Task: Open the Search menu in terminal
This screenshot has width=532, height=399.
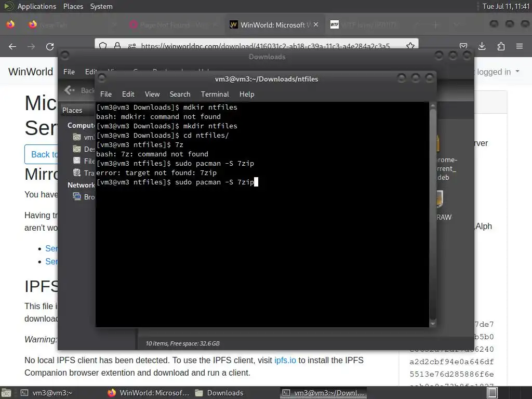Action: [x=180, y=95]
